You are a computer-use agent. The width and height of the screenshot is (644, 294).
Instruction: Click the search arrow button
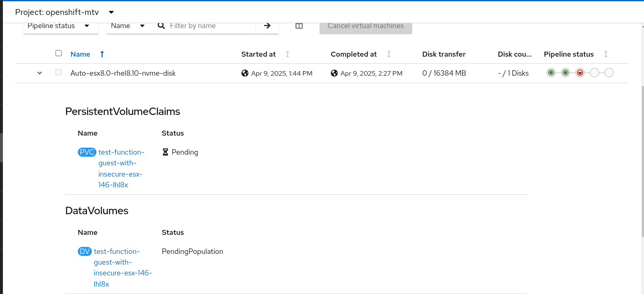[267, 26]
